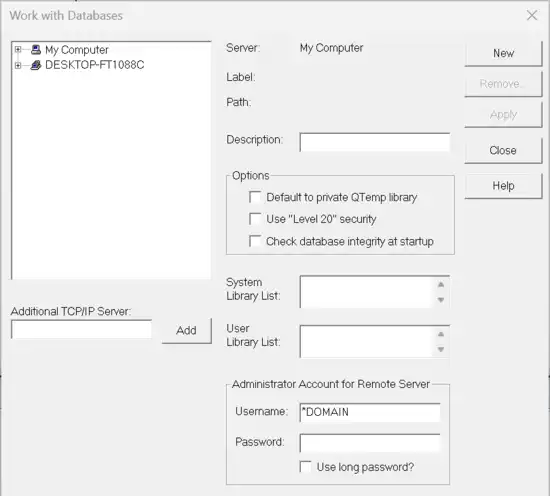The image size is (550, 496).
Task: Toggle the Use long password checkbox
Action: 305,467
